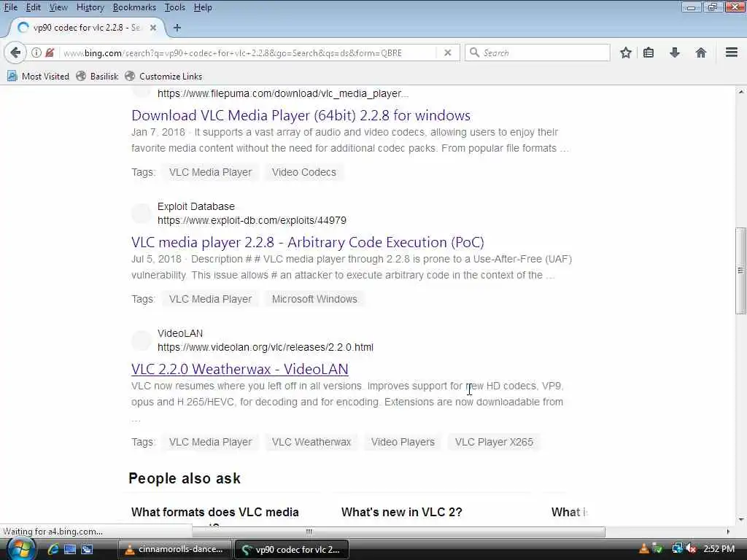The image size is (747, 560).
Task: Click the VideoLAN site favicon
Action: [x=142, y=340]
